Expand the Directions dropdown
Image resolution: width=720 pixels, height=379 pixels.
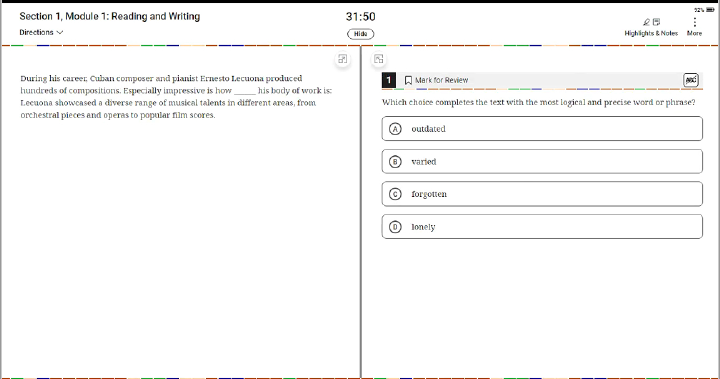[x=41, y=32]
